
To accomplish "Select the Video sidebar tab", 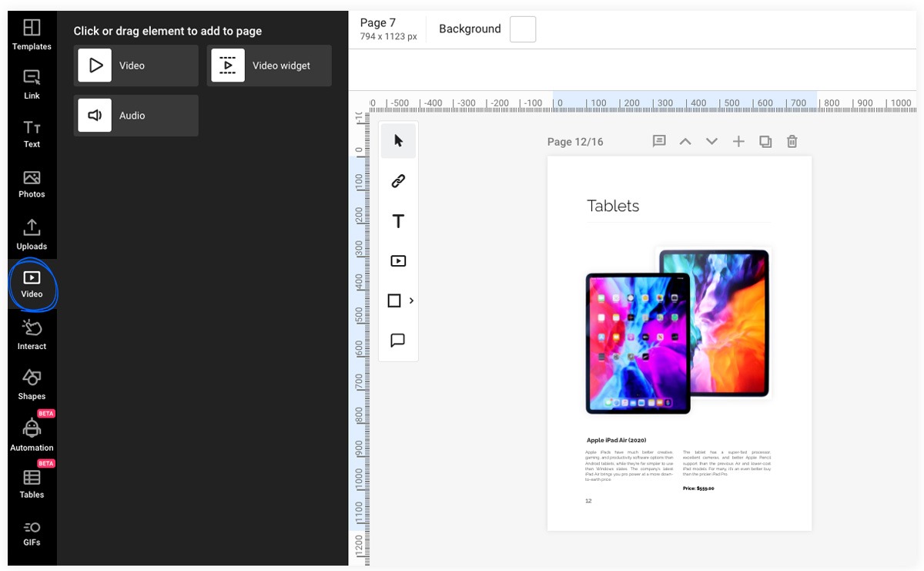I will (x=32, y=284).
